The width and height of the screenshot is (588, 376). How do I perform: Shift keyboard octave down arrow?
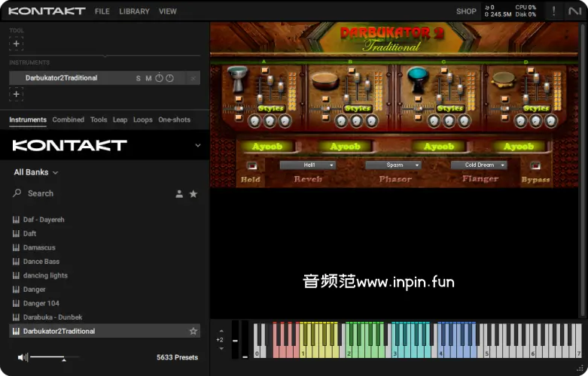221,348
